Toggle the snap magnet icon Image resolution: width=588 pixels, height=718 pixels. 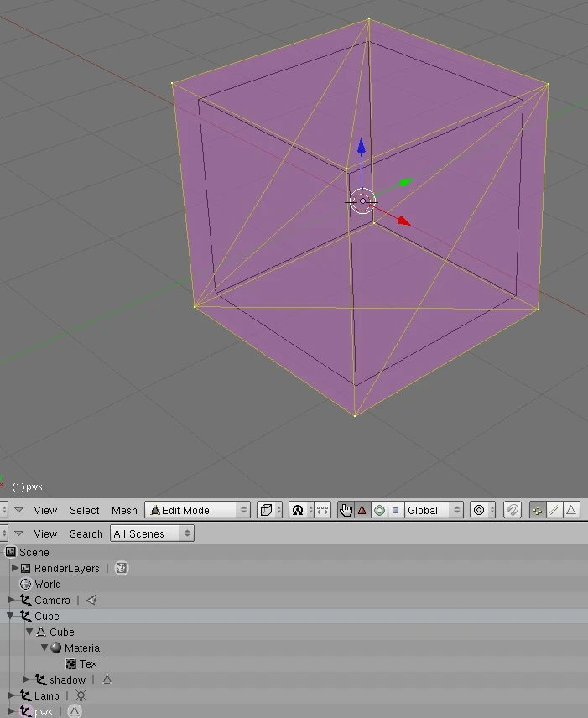(x=512, y=510)
